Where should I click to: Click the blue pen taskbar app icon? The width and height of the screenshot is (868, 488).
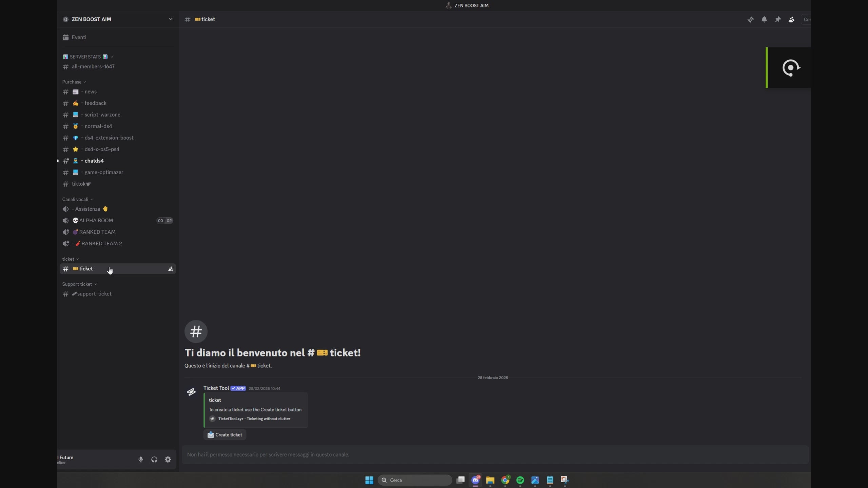(535, 480)
